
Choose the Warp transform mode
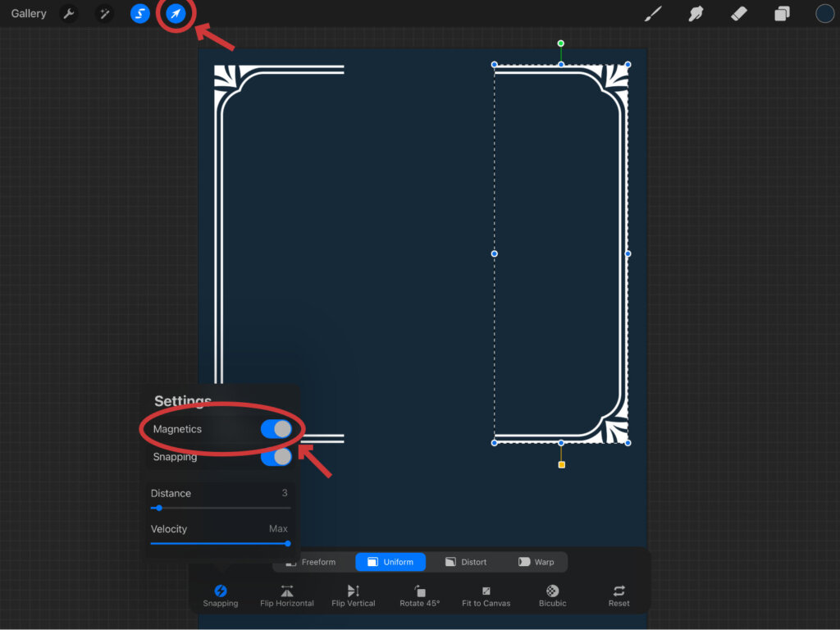[x=536, y=562]
